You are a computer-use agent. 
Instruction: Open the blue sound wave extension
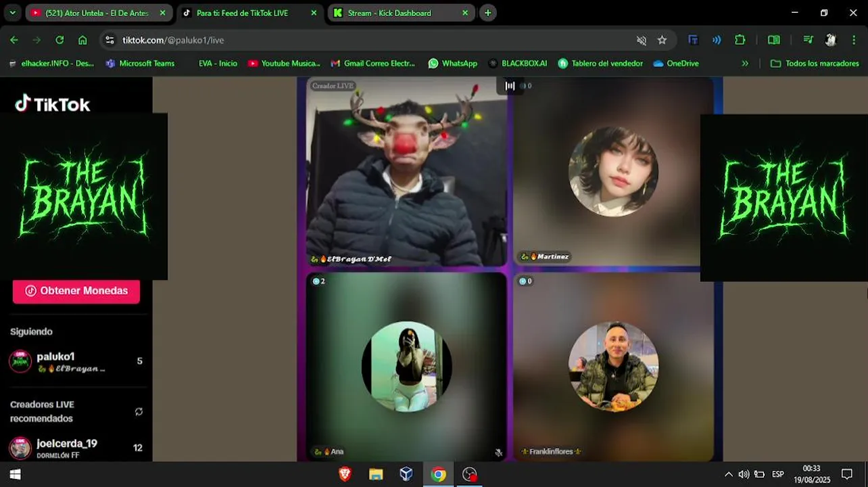coord(717,40)
